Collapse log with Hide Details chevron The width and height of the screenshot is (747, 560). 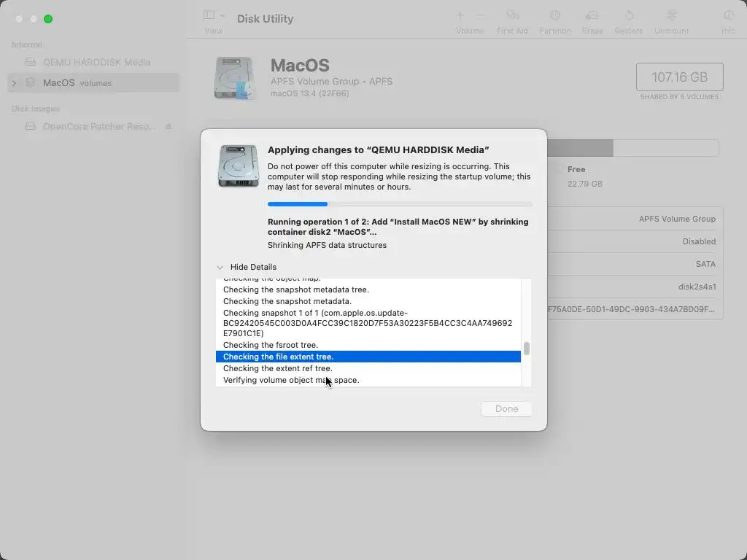pyautogui.click(x=220, y=267)
